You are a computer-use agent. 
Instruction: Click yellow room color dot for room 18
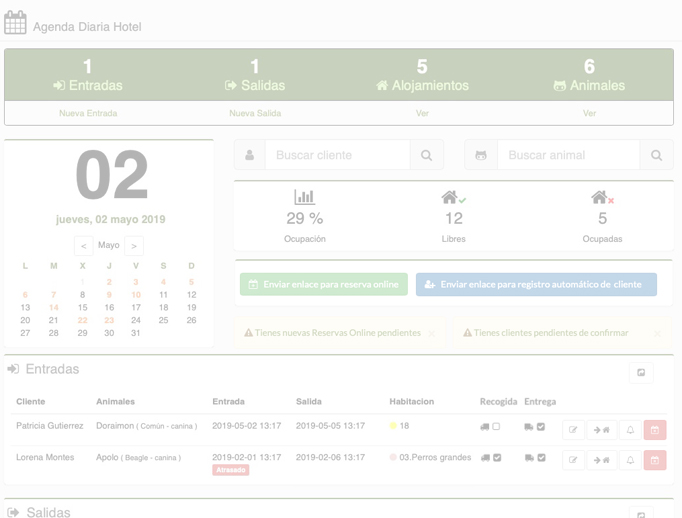tap(393, 426)
